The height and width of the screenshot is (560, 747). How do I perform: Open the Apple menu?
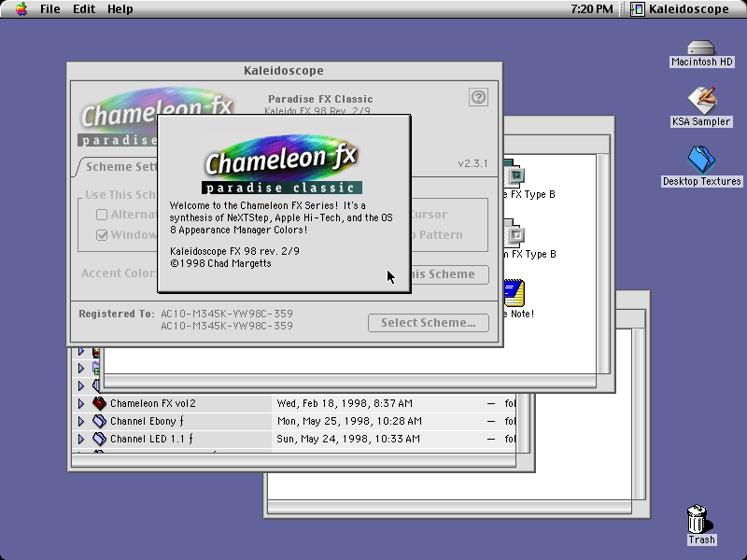point(21,8)
